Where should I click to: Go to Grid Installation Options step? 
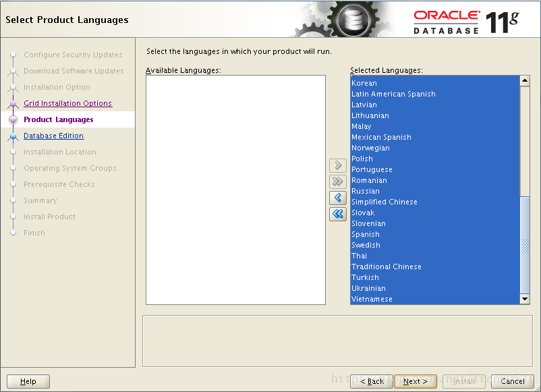(68, 103)
